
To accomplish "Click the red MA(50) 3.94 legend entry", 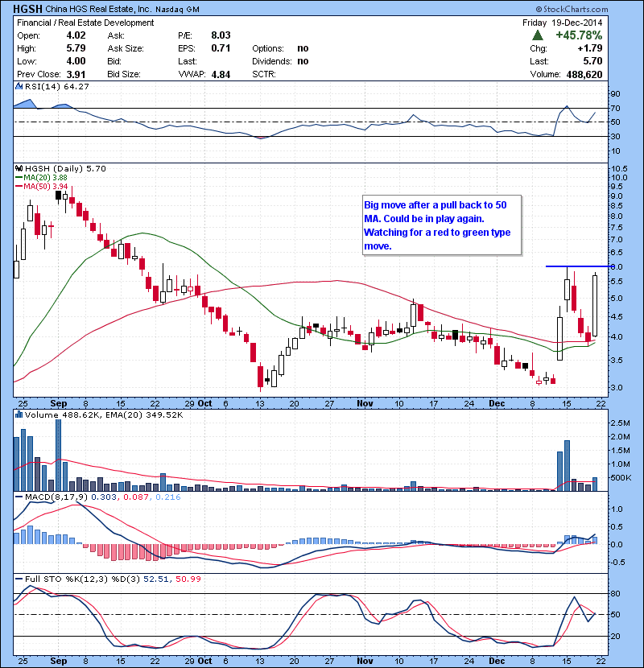I will [x=41, y=187].
